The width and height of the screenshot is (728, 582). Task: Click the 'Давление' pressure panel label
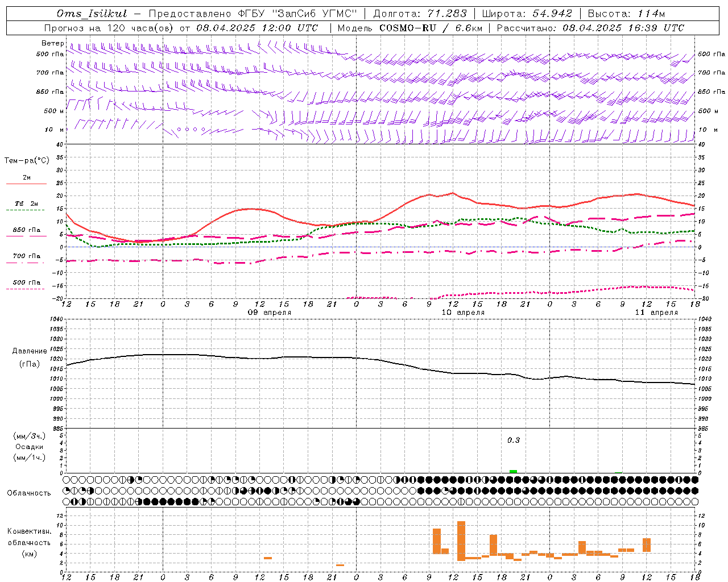[x=30, y=351]
